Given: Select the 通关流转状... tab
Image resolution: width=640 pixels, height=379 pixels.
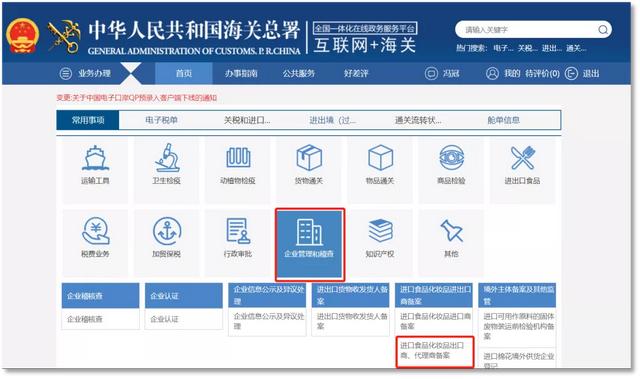Looking at the screenshot, I should point(418,120).
